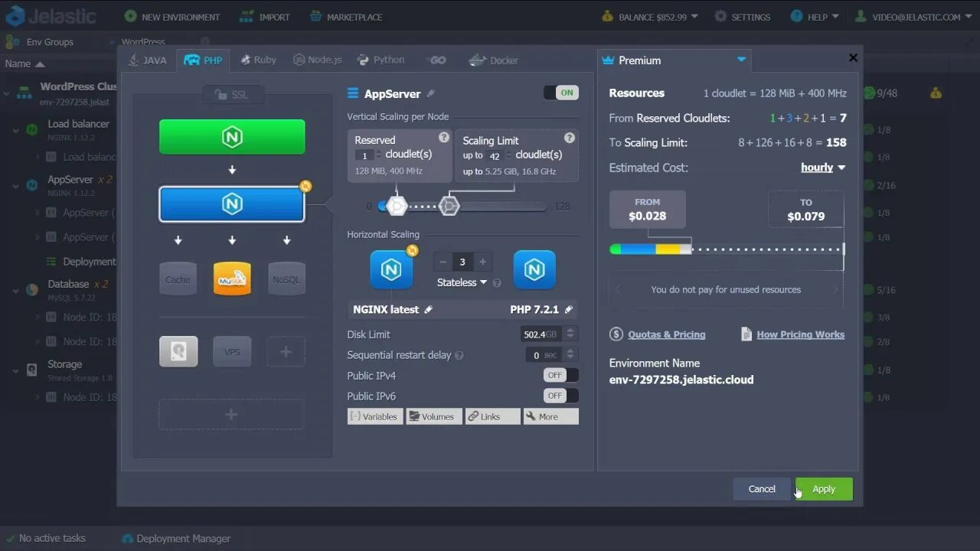The image size is (980, 551).
Task: Show help for Sequential restart delay
Action: 459,356
